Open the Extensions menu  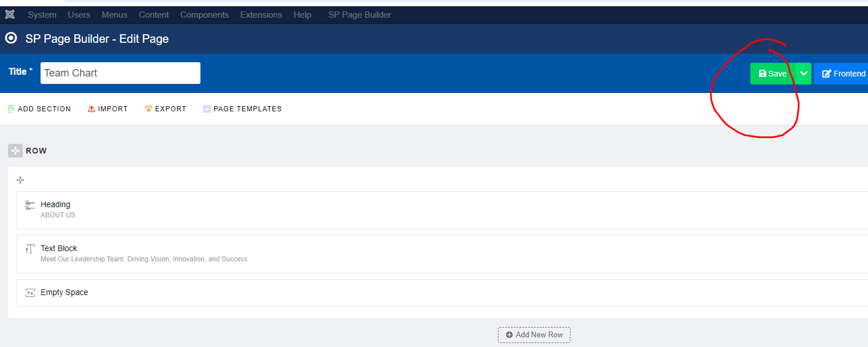pyautogui.click(x=261, y=15)
